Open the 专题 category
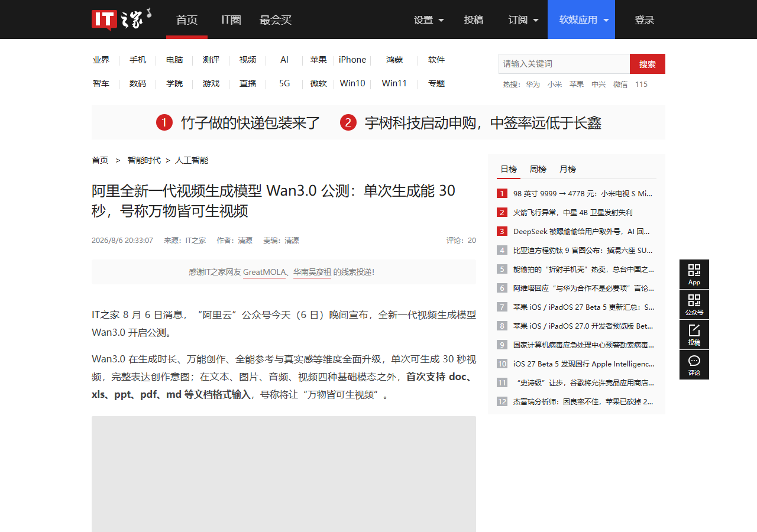Viewport: 757px width, 532px height. pos(436,83)
